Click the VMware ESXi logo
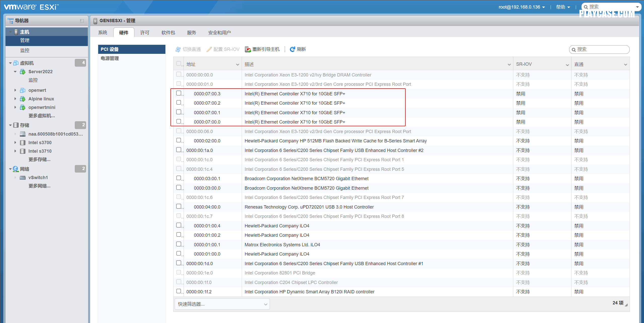The height and width of the screenshot is (323, 644). point(31,7)
